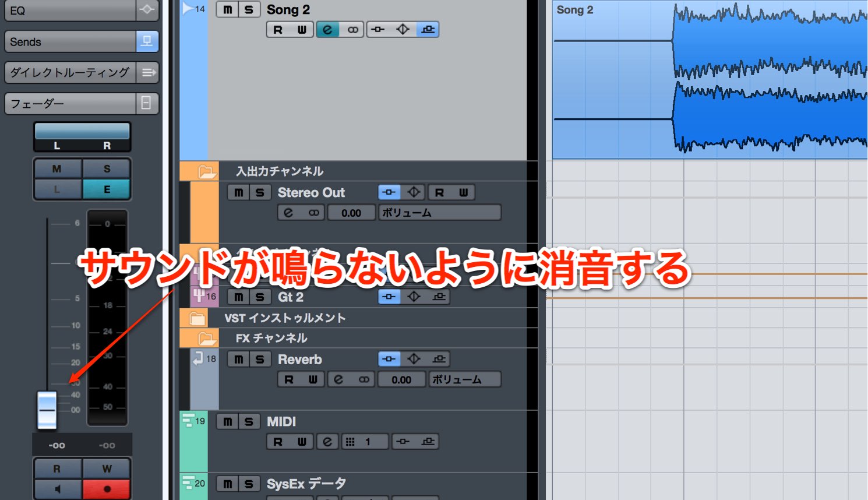
Task: Edit Reverb 0.00 volume value
Action: (401, 379)
